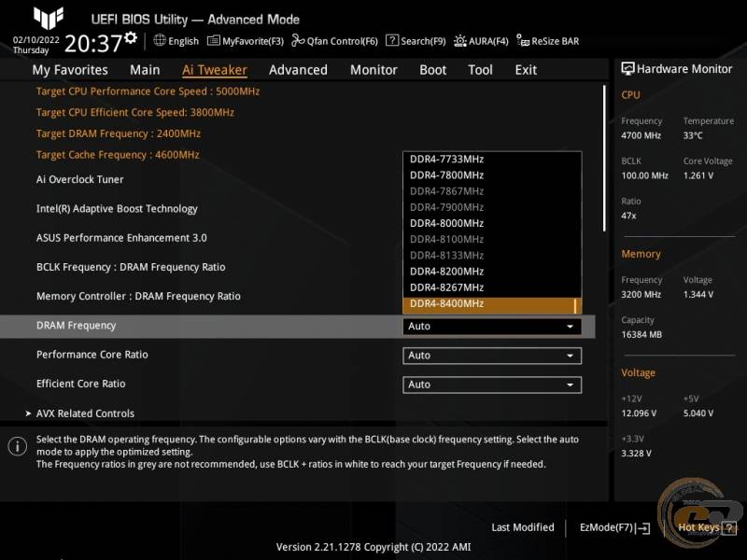Screen dimensions: 747x560
Task: Click the 3200 MHz memory frequency value
Action: click(641, 295)
